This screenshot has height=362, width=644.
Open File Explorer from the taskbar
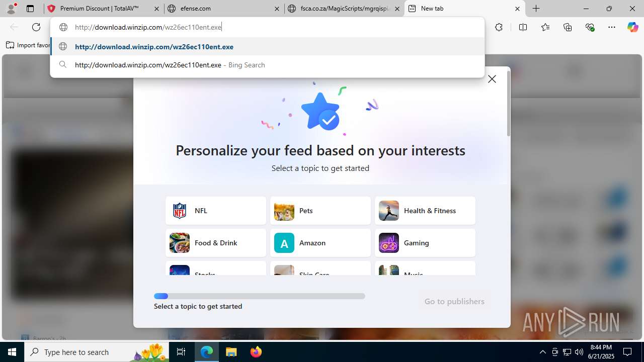pyautogui.click(x=231, y=352)
